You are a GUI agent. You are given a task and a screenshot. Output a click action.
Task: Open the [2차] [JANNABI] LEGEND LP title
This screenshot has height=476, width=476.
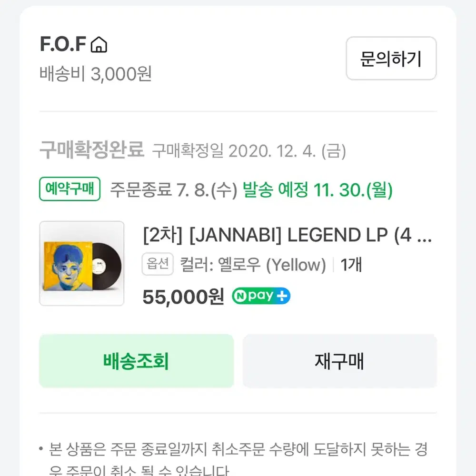(x=287, y=235)
